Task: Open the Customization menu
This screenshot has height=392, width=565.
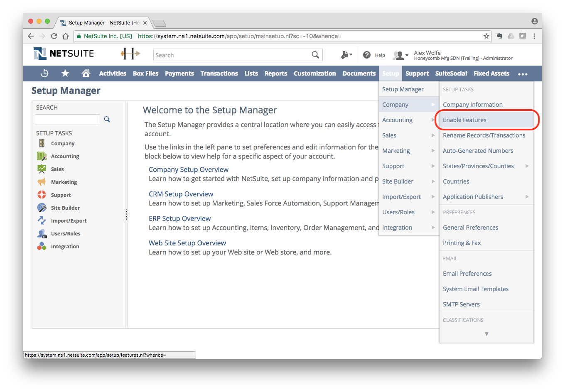Action: (x=314, y=73)
